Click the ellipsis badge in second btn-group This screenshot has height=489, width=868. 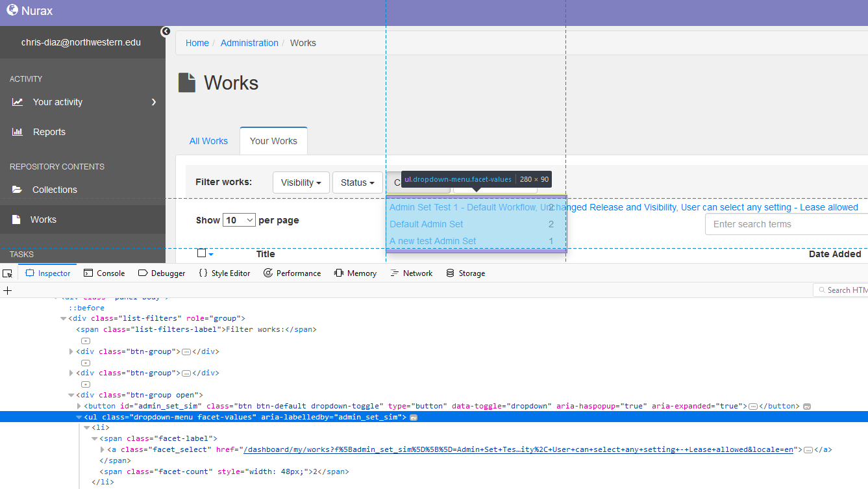(x=186, y=373)
